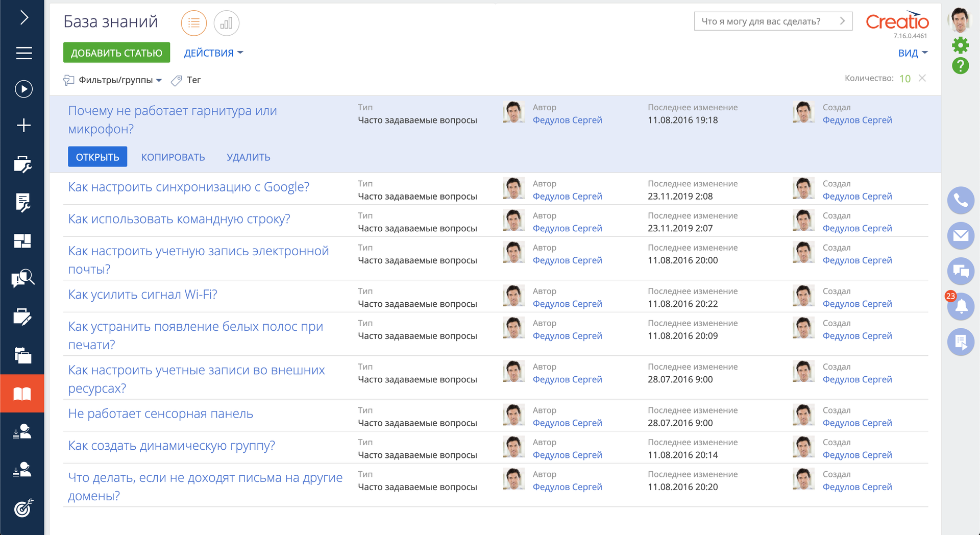Expand the ДЕЙСТВИЯ dropdown
980x535 pixels.
point(213,53)
